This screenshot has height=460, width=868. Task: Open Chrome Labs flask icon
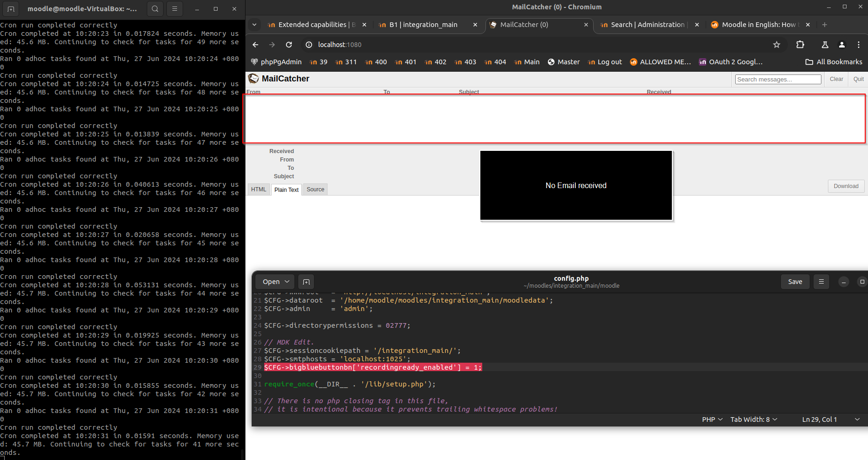coord(825,45)
